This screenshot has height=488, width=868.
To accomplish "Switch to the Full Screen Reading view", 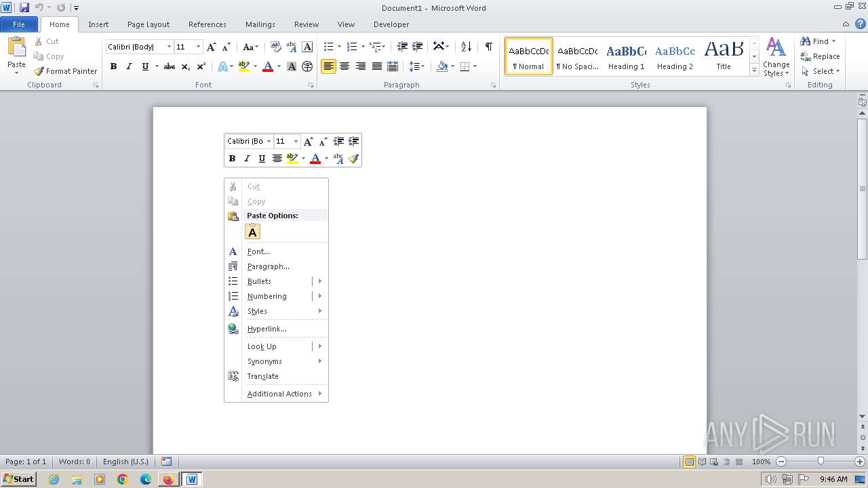I will pyautogui.click(x=701, y=462).
